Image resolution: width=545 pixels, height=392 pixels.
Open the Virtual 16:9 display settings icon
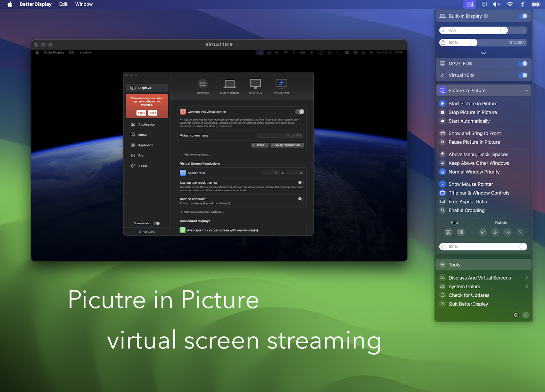click(281, 84)
